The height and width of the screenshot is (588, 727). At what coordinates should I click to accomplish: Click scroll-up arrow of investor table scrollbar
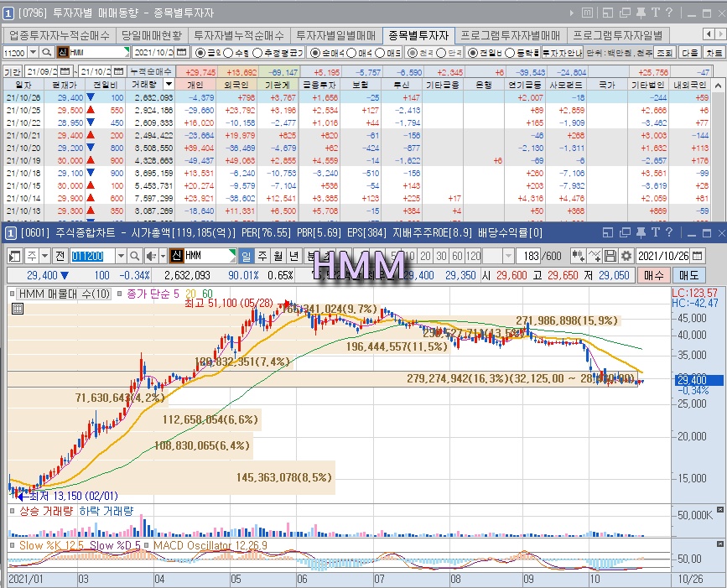click(x=718, y=86)
